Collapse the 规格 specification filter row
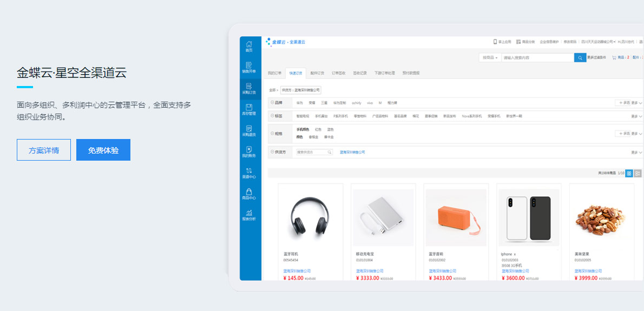 [x=272, y=134]
